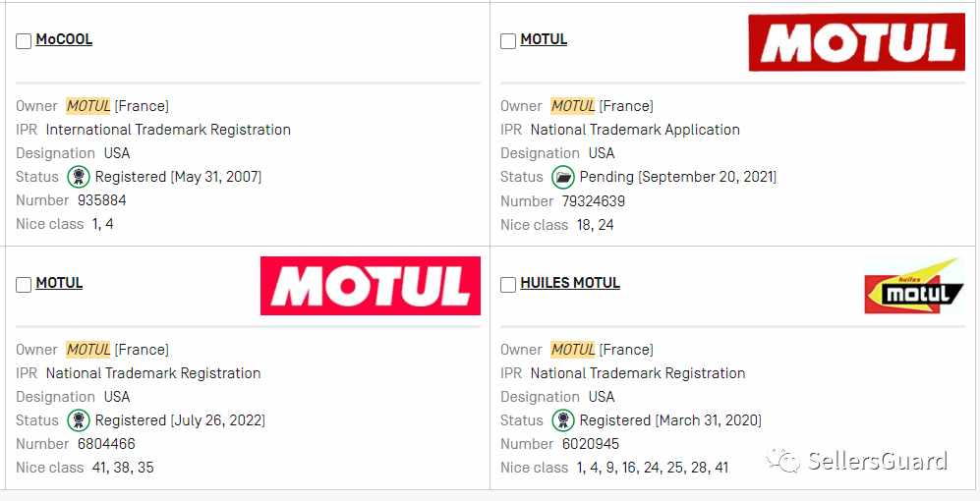
Task: Click the pending folder status icon
Action: (563, 178)
